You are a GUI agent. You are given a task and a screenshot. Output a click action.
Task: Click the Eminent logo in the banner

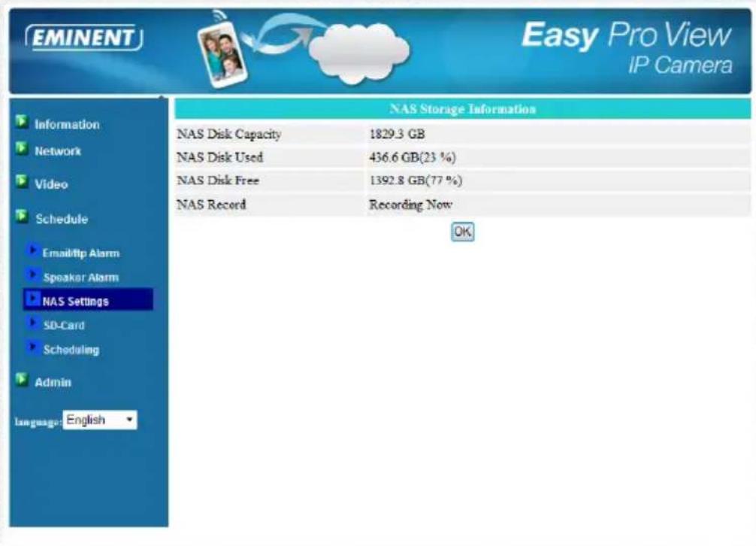pos(84,38)
